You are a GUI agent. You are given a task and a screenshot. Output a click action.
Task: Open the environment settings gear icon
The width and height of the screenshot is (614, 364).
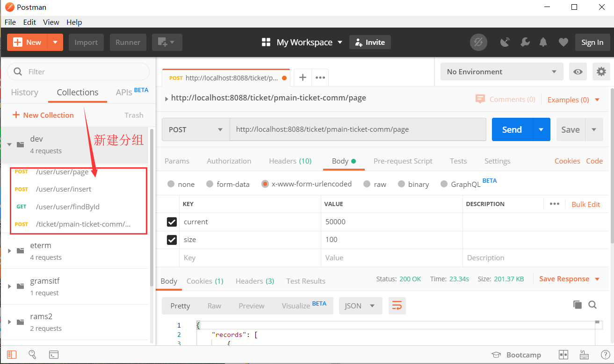[601, 71]
